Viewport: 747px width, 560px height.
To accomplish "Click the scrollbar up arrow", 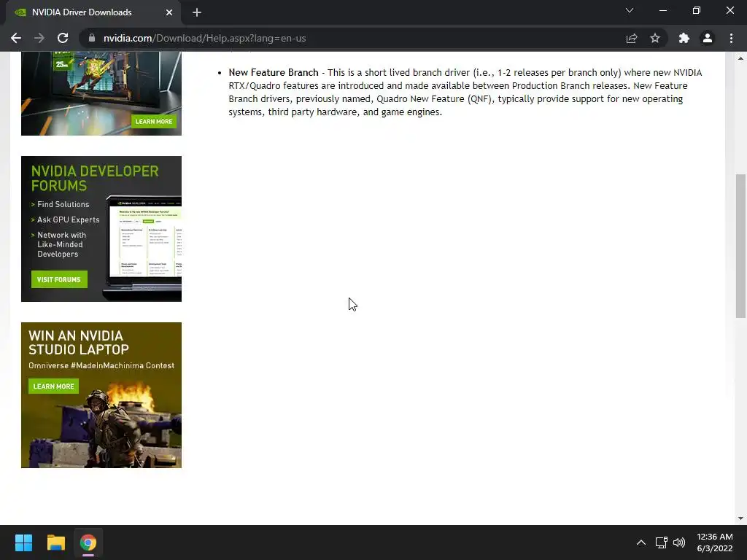I will click(x=740, y=58).
